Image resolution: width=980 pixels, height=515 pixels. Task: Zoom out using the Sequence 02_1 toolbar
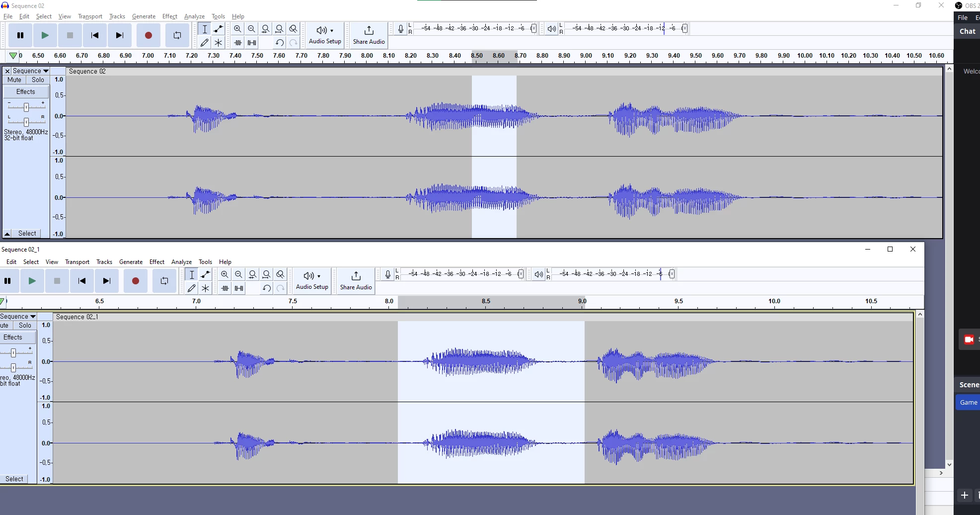pos(239,274)
